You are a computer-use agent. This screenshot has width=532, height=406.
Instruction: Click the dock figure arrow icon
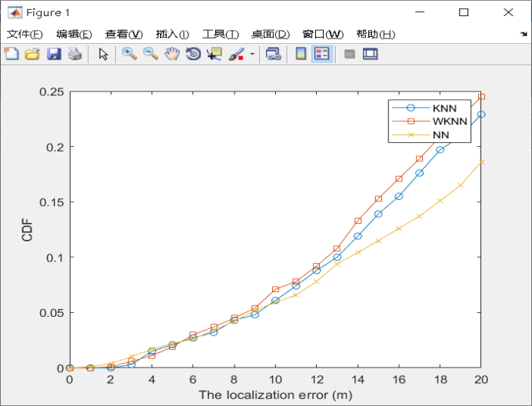tap(524, 34)
